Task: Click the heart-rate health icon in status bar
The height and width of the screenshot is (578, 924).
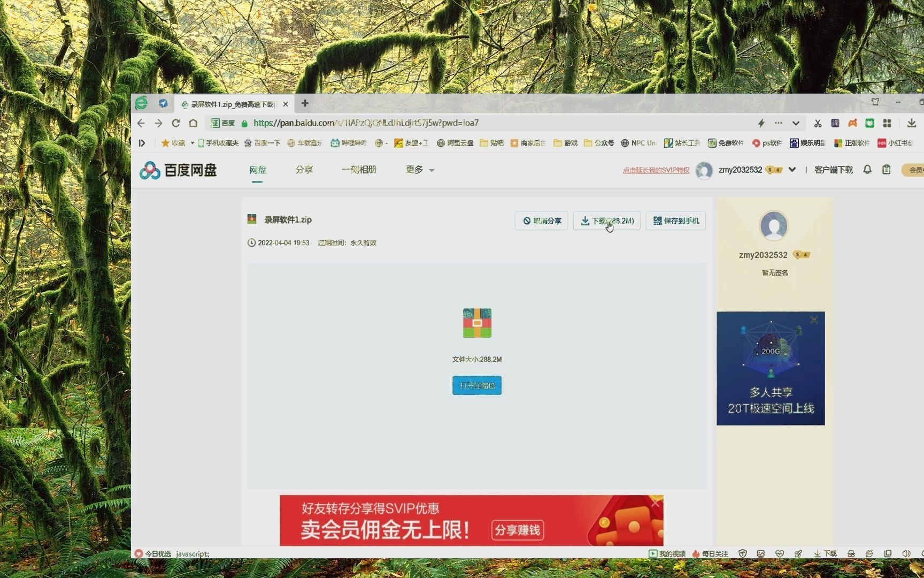Action: pos(779,554)
